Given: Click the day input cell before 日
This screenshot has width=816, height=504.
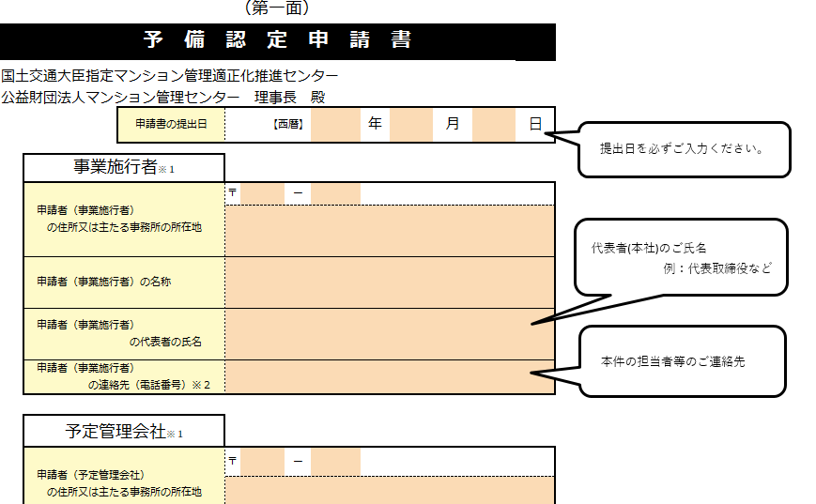Looking at the screenshot, I should click(x=493, y=124).
